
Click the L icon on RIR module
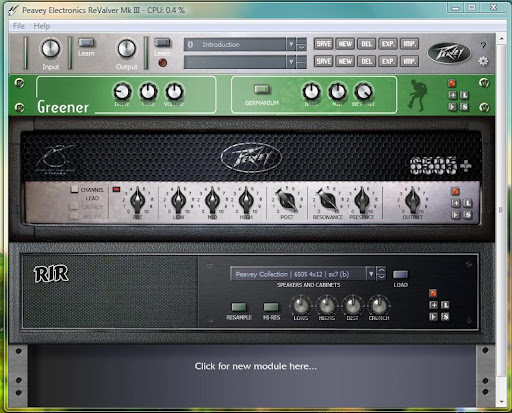click(445, 305)
